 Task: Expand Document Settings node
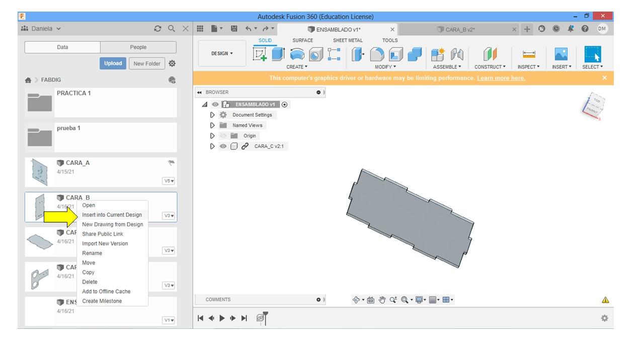point(212,115)
